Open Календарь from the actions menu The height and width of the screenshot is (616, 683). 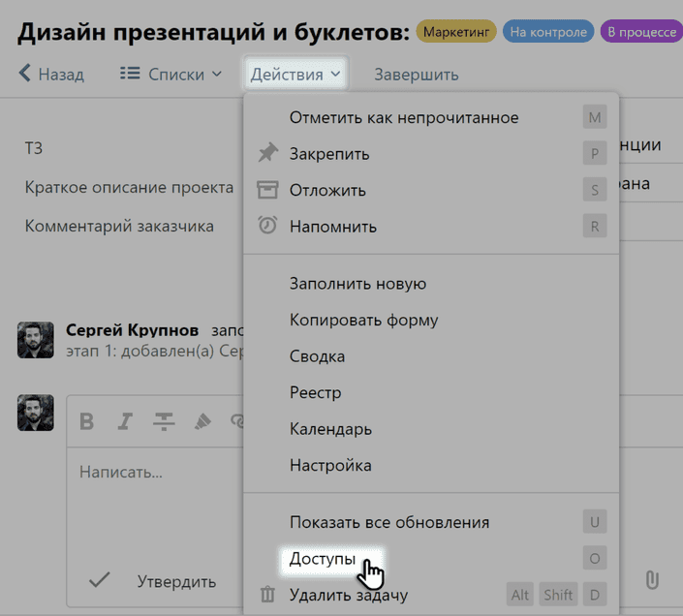pyautogui.click(x=330, y=429)
